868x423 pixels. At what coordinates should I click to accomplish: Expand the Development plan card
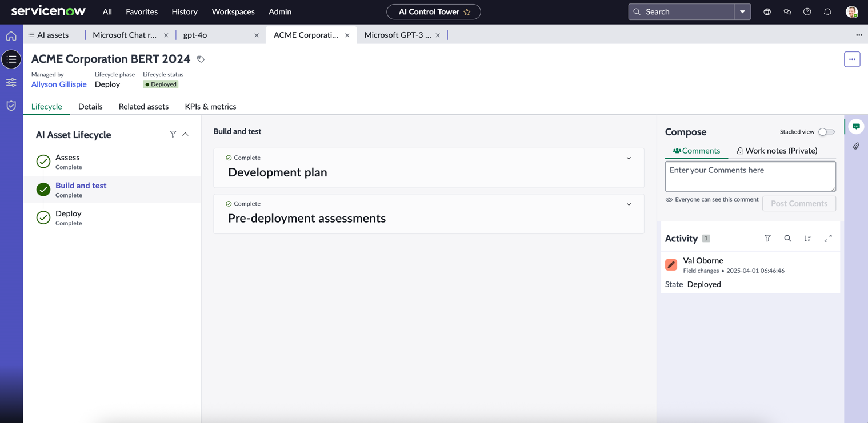629,158
